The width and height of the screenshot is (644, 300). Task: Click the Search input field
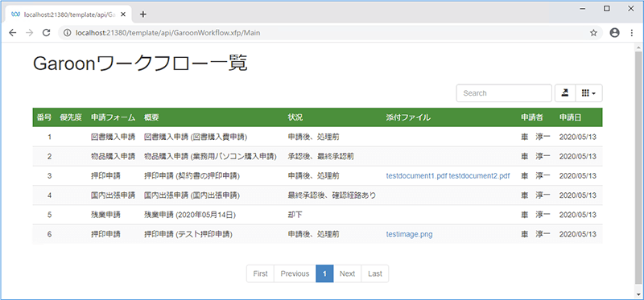coord(504,93)
